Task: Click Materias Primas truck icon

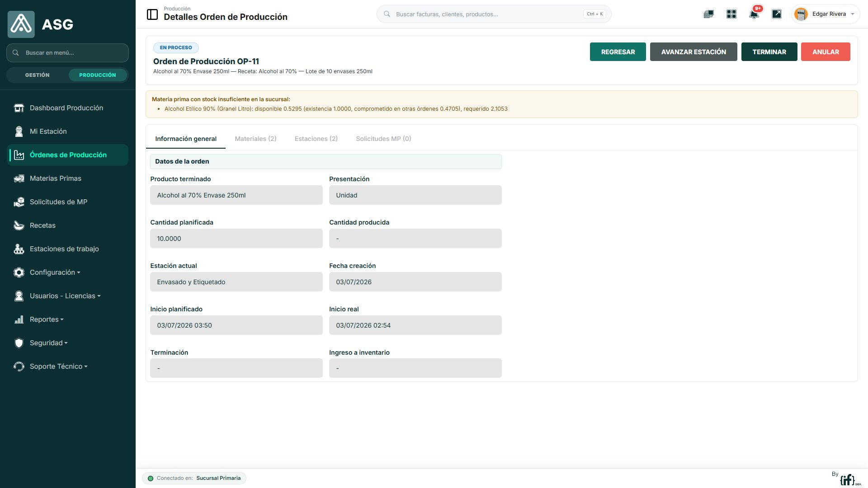Action: tap(19, 178)
